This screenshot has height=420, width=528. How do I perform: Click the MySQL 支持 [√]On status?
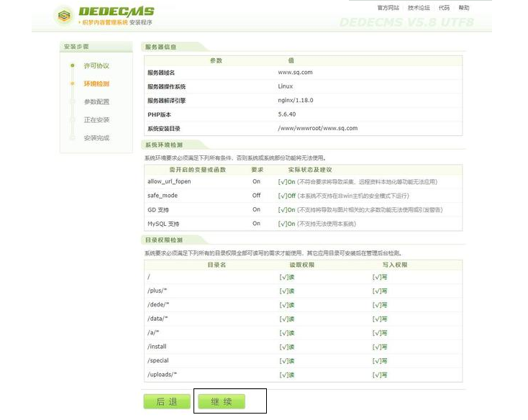tap(286, 224)
